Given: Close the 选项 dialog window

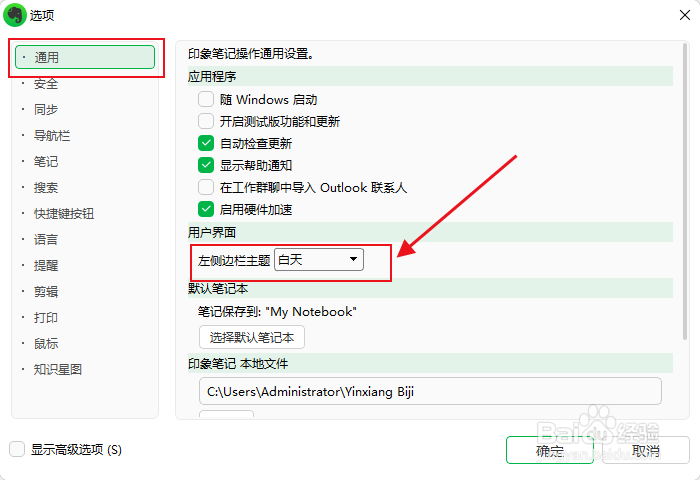Looking at the screenshot, I should tap(685, 15).
